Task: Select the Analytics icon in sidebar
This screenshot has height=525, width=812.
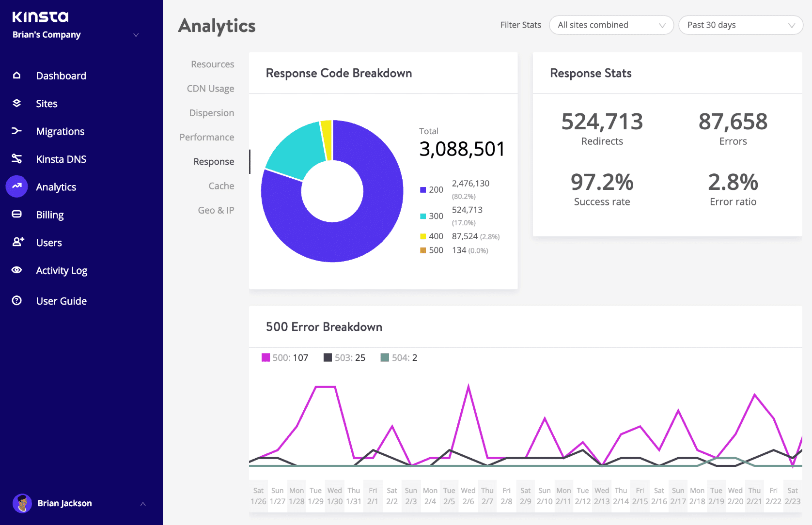Action: click(16, 186)
